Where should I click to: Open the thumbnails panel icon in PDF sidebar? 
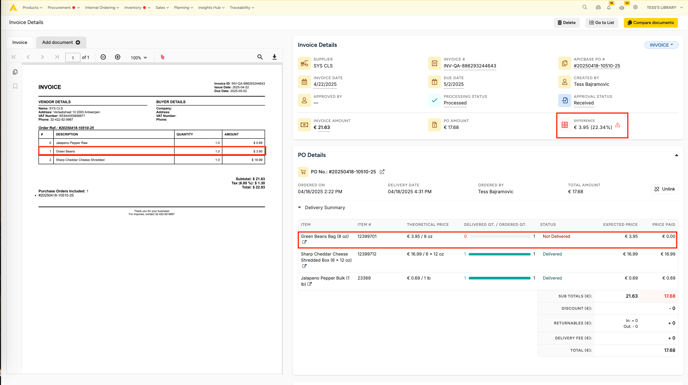(x=15, y=72)
